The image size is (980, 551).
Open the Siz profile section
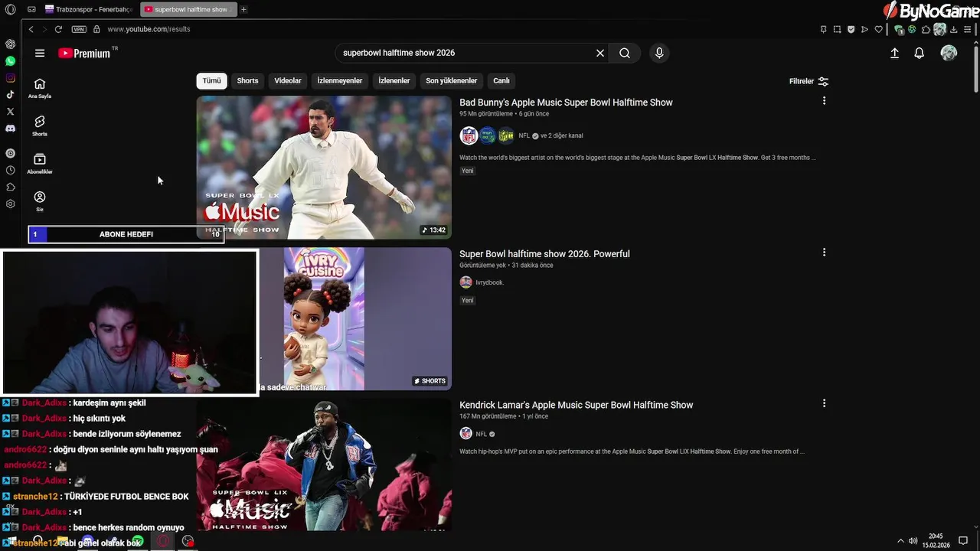click(40, 201)
